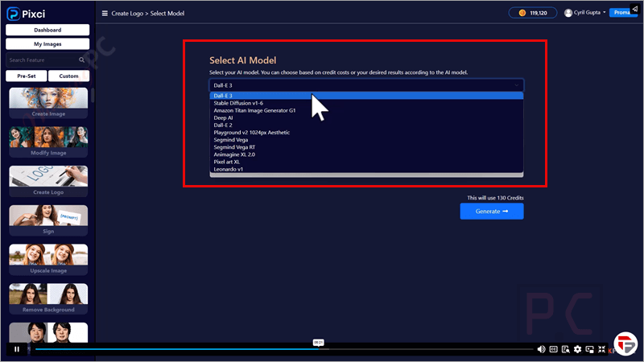The image size is (644, 362).
Task: Choose Animagine XL 2.0 model
Action: [x=366, y=154]
